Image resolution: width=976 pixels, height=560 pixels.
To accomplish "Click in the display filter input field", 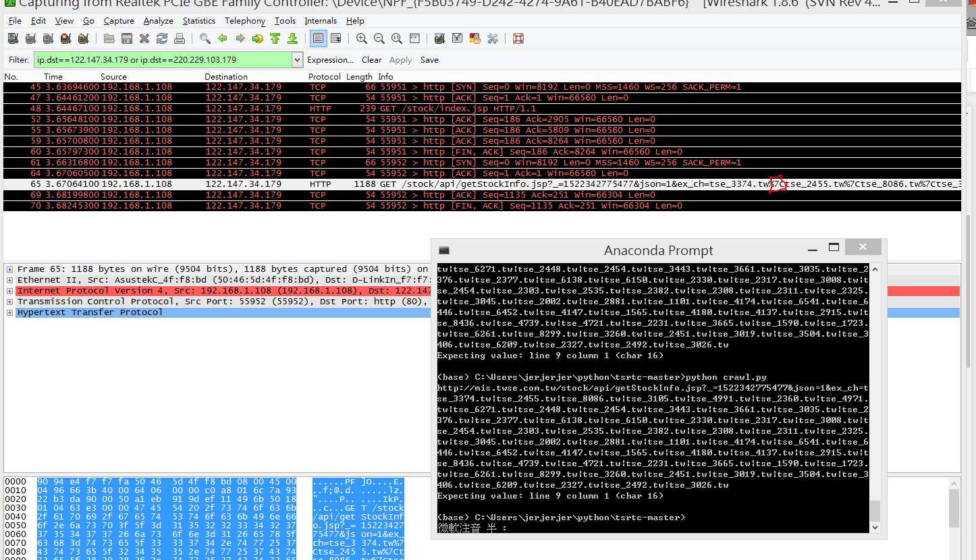I will pyautogui.click(x=163, y=60).
